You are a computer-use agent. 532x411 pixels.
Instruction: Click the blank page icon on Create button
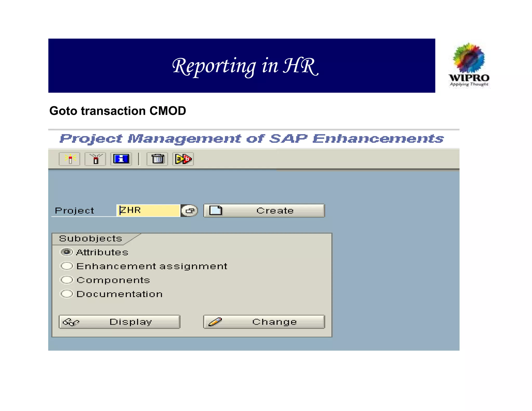216,210
